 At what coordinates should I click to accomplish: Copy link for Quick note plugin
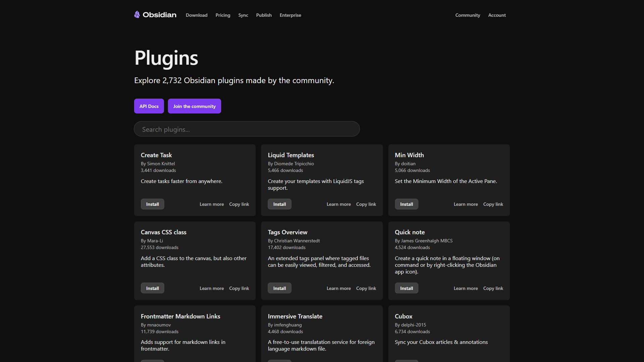(493, 288)
